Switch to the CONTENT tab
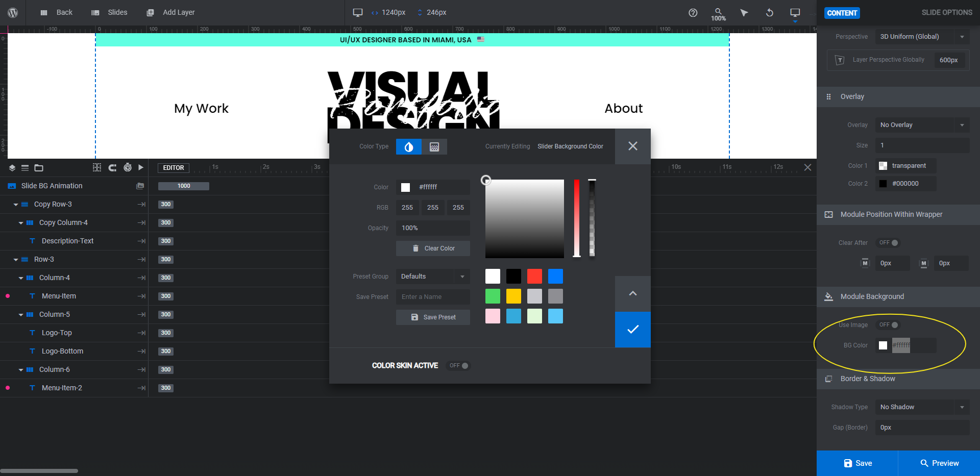This screenshot has height=476, width=980. click(842, 13)
